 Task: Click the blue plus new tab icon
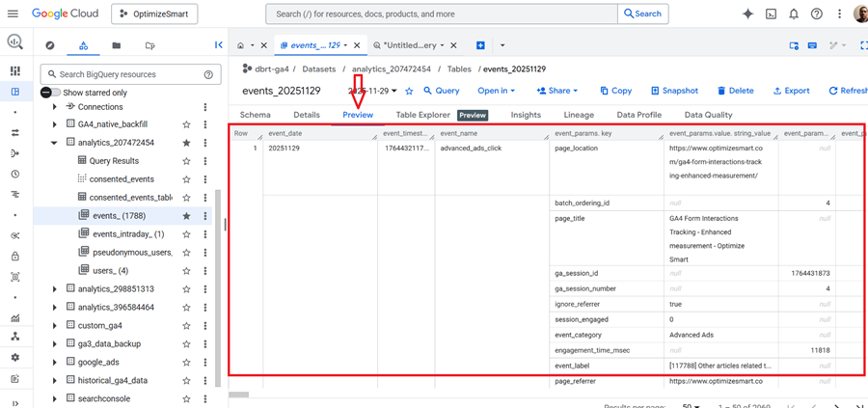[480, 45]
